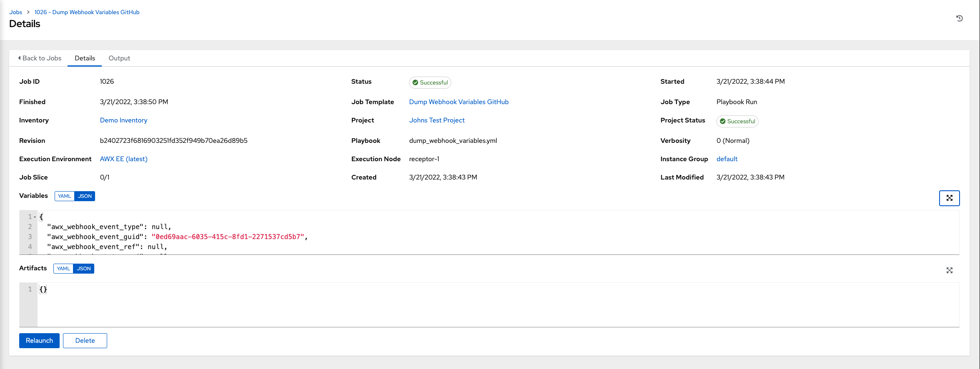This screenshot has height=369, width=980.
Task: Switch Artifacts view to YAML
Action: click(63, 269)
